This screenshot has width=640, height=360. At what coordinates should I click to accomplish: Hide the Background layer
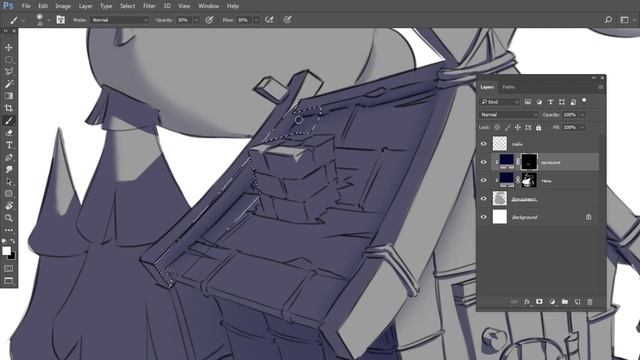484,217
